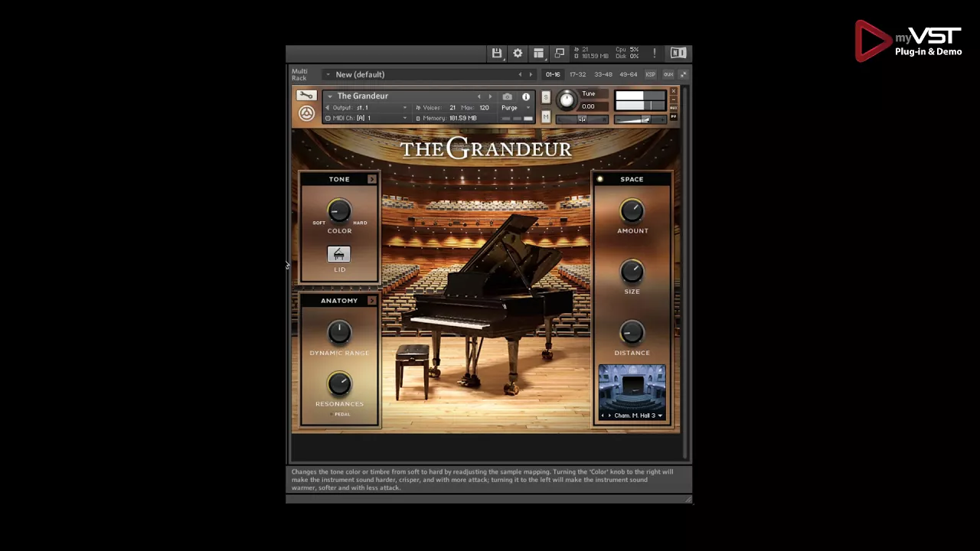
Task: Click the NI logo button
Action: (678, 53)
